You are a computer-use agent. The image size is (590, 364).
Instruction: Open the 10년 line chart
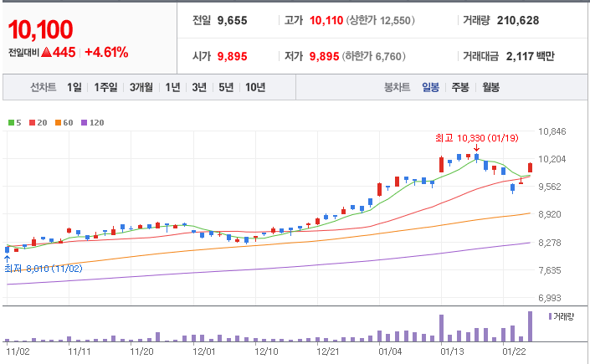pos(255,87)
